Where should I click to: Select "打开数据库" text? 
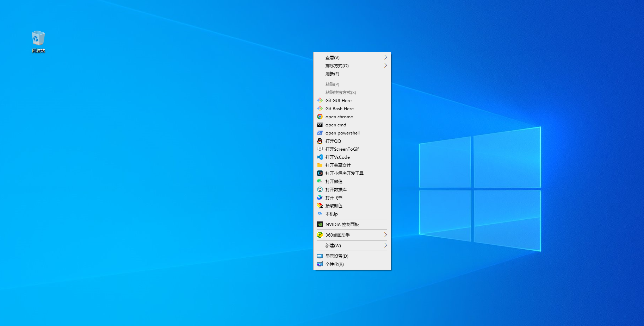(x=336, y=189)
